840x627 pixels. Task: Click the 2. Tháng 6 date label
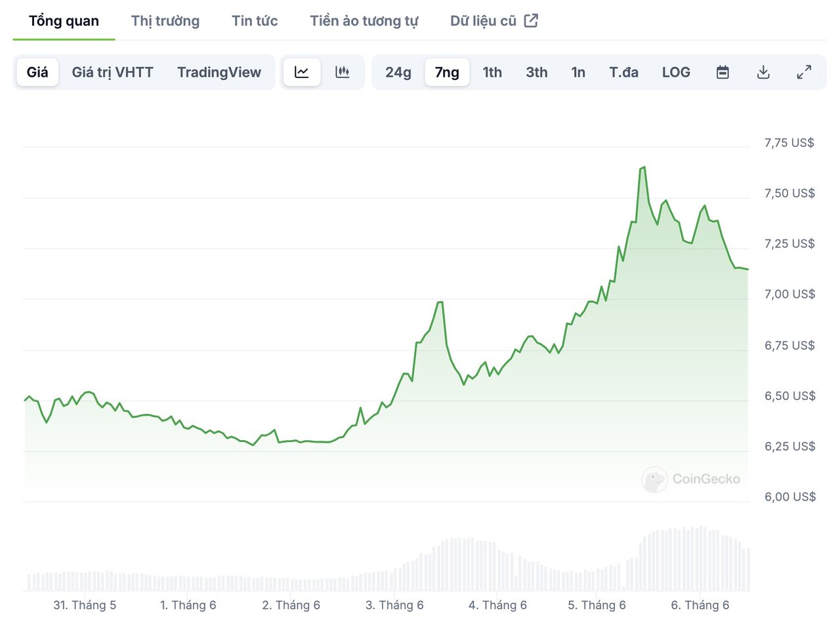291,605
